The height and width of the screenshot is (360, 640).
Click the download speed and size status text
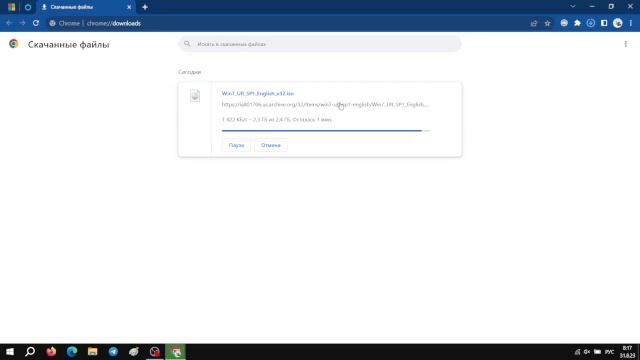coord(277,120)
